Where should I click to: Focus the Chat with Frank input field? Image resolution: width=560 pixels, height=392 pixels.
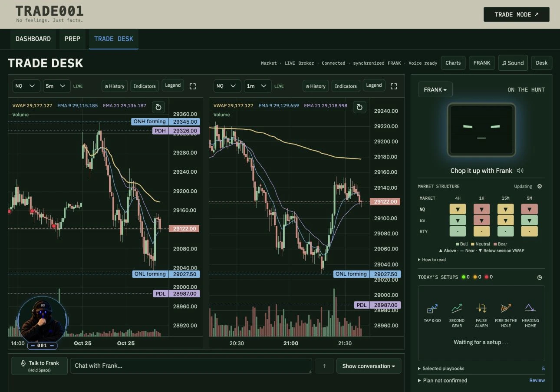[x=191, y=366]
